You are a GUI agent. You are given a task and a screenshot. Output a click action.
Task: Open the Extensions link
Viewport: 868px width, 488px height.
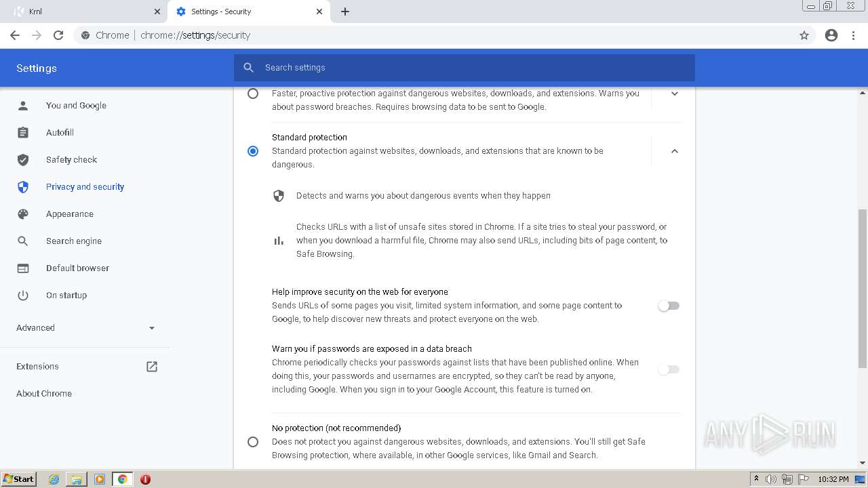click(37, 367)
